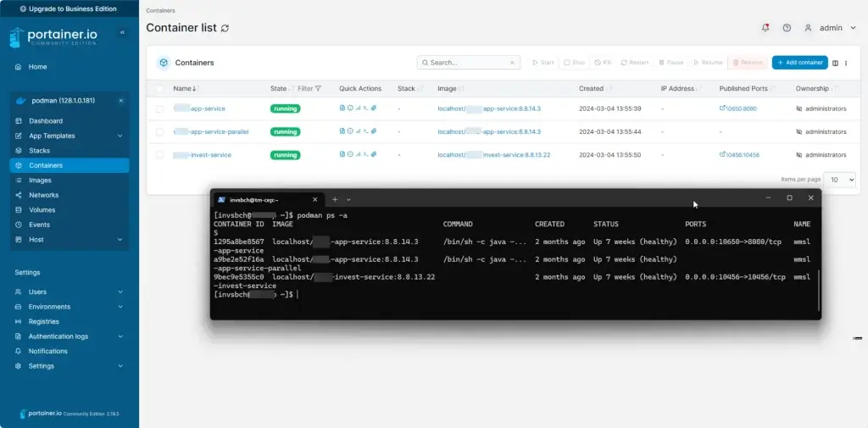
Task: Expand the Authentication logs submenu
Action: 120,336
